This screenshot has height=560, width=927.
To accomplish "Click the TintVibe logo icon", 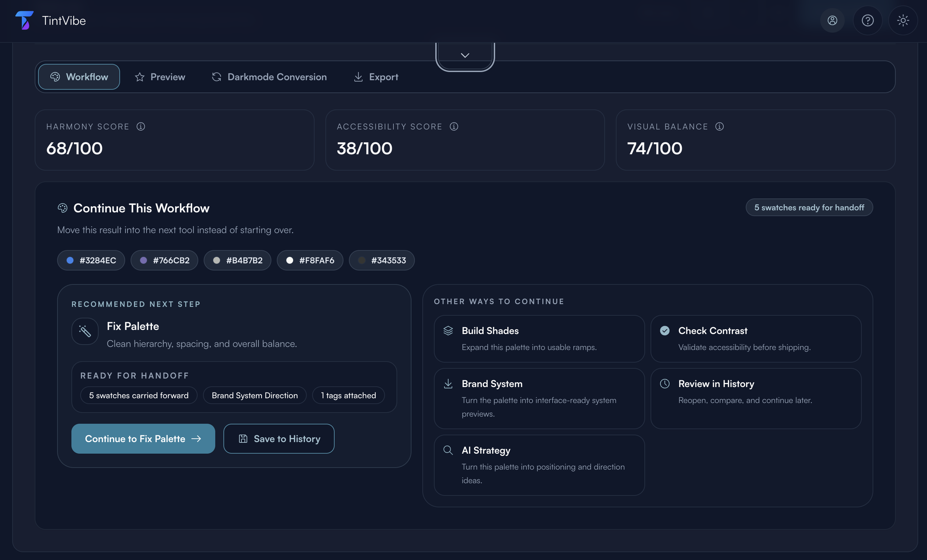I will point(24,20).
